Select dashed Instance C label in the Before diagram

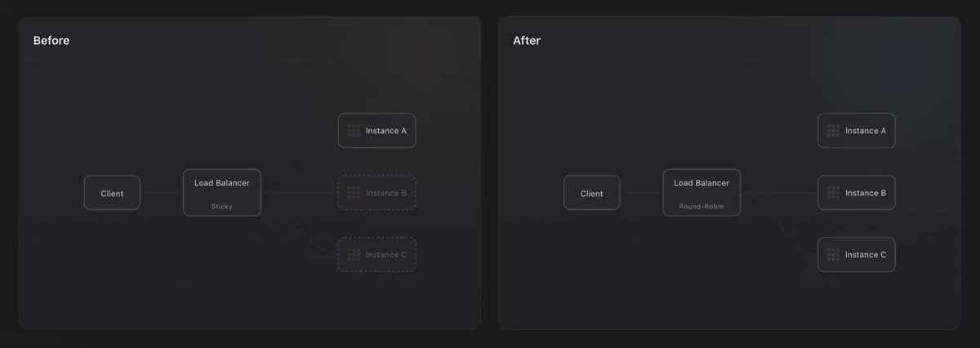tap(386, 255)
